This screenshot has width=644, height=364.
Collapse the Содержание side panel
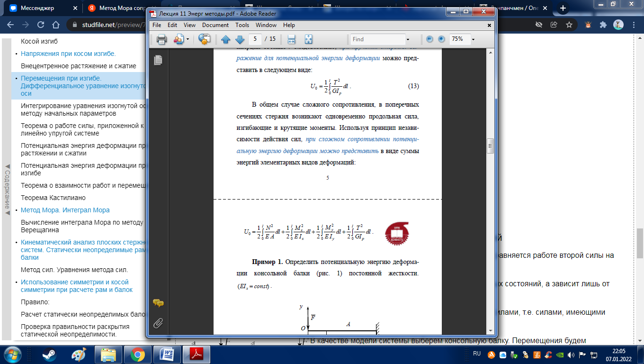pos(7,190)
